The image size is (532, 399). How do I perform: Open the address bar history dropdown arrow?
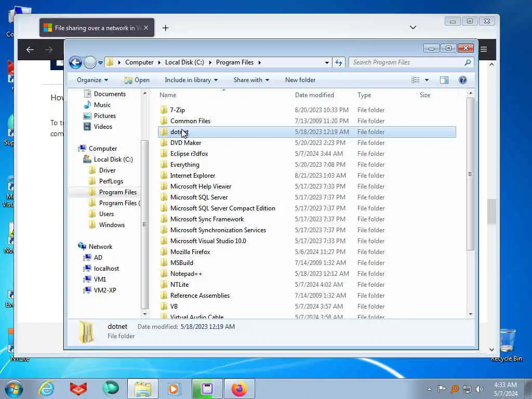(x=327, y=62)
